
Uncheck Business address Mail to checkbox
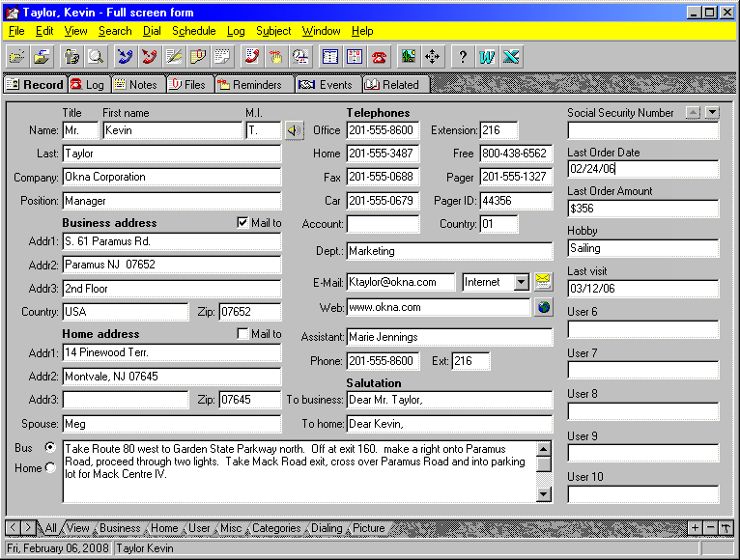tap(242, 223)
